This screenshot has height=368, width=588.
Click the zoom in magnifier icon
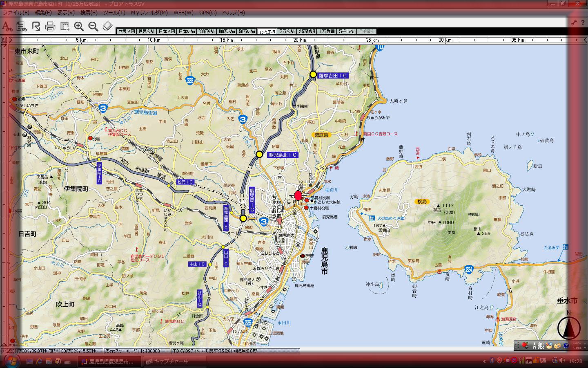tap(79, 27)
